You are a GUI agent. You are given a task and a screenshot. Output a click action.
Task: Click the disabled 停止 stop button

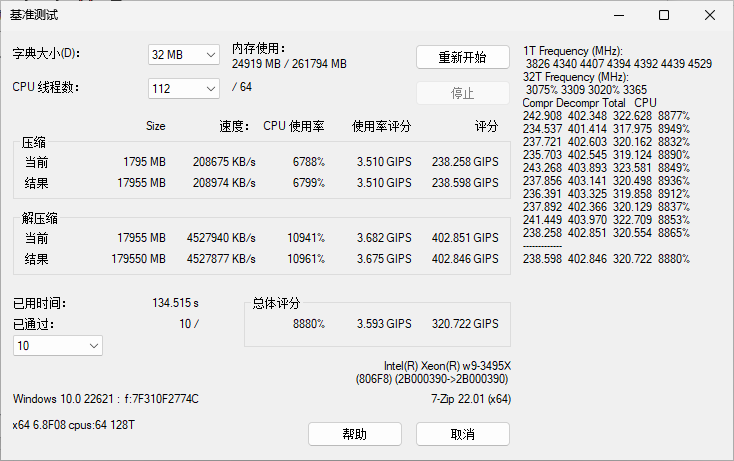[x=462, y=93]
